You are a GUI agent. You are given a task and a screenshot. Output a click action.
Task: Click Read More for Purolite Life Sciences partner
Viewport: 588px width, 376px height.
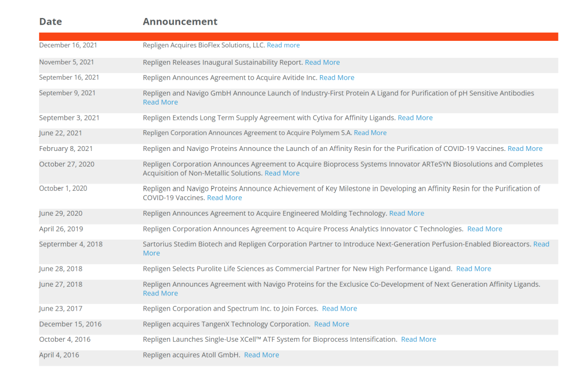(474, 269)
